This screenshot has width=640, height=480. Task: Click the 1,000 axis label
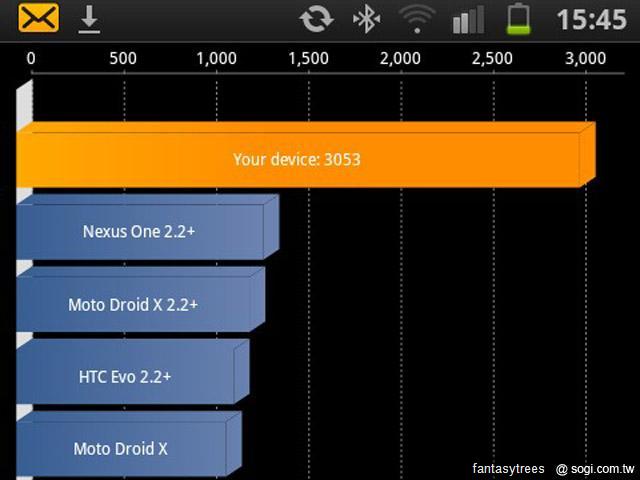point(216,59)
